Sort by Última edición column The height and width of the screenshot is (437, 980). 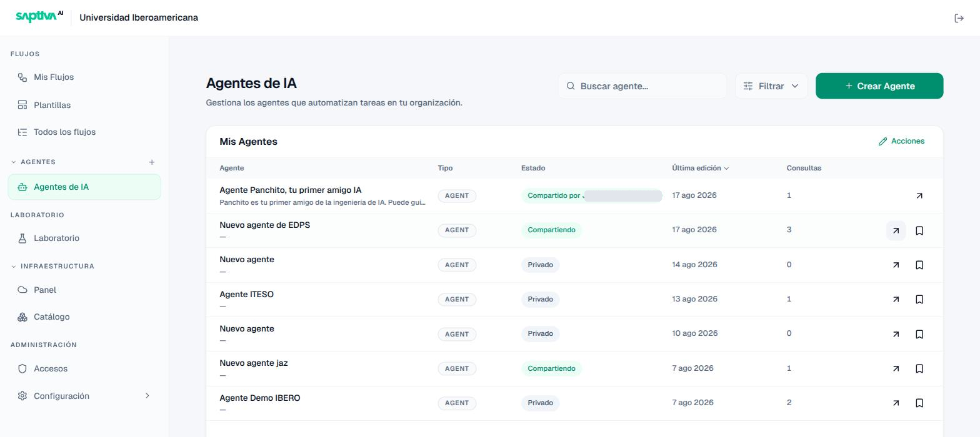pos(701,168)
